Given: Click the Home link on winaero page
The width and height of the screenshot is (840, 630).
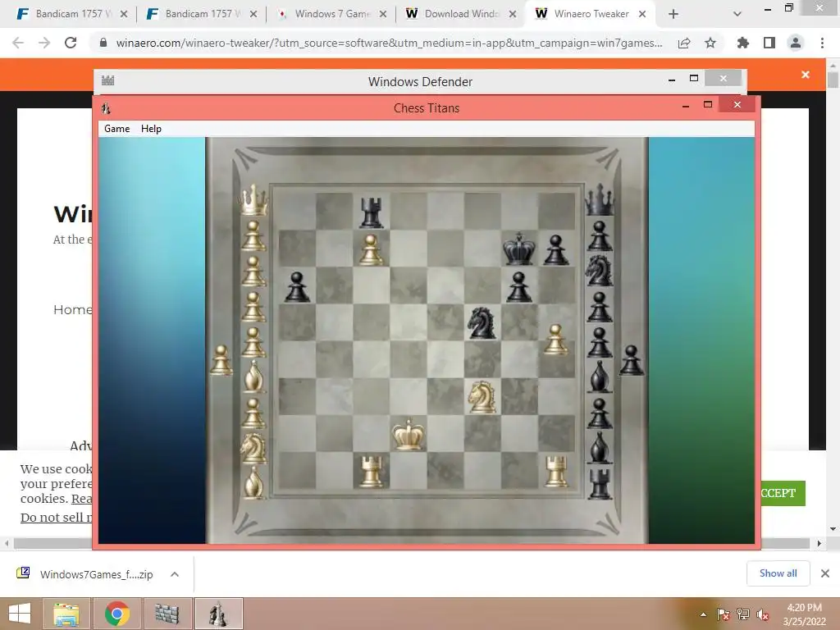Looking at the screenshot, I should pos(73,309).
